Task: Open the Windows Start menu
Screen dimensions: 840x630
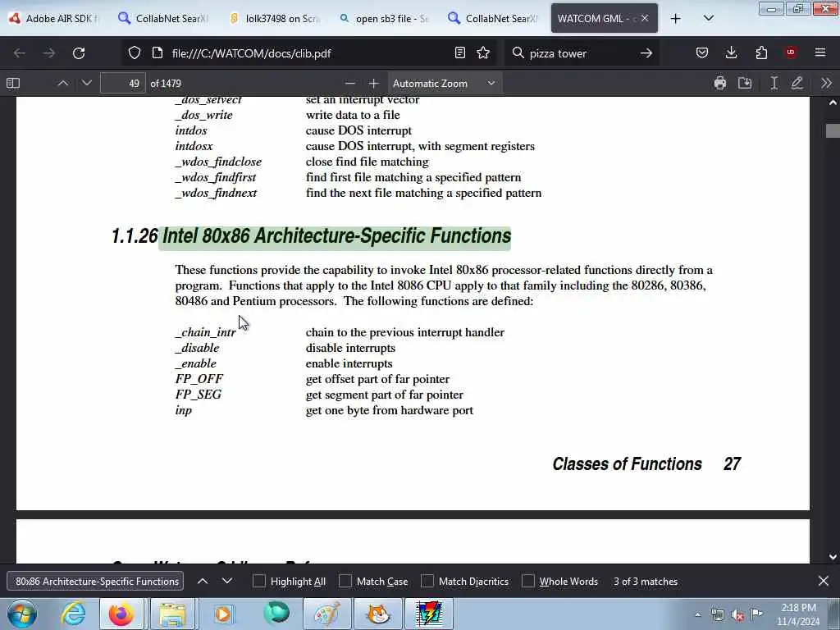Action: 21,614
